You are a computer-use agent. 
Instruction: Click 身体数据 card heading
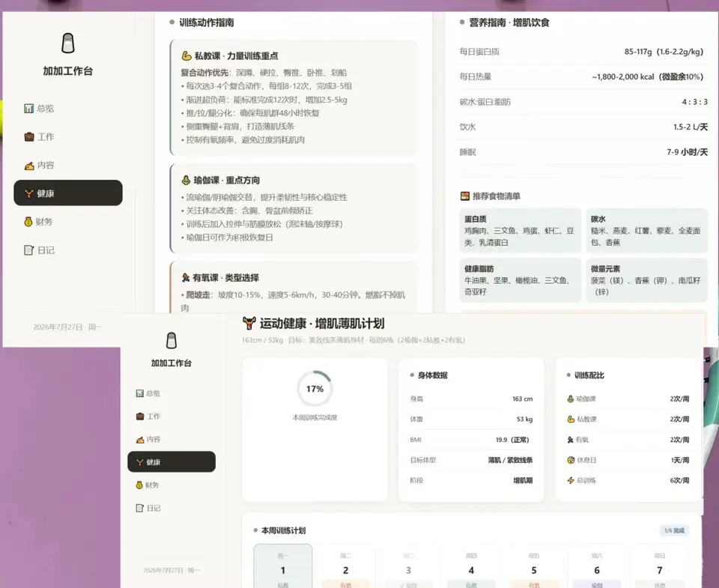coord(432,375)
